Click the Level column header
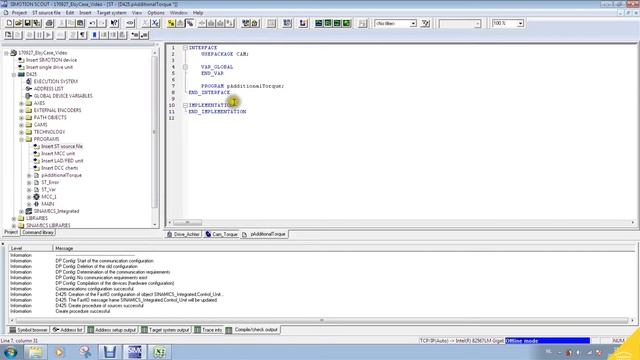The width and height of the screenshot is (640, 360). pyautogui.click(x=31, y=248)
